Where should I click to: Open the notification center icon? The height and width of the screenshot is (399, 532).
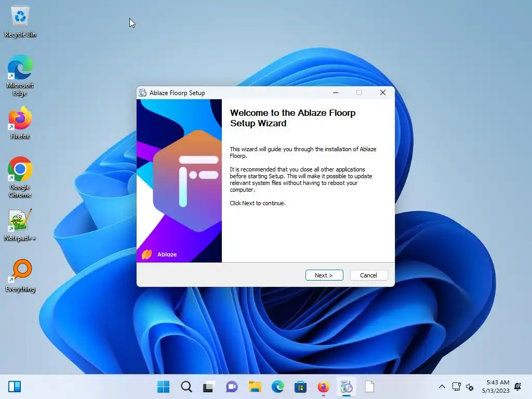(518, 387)
